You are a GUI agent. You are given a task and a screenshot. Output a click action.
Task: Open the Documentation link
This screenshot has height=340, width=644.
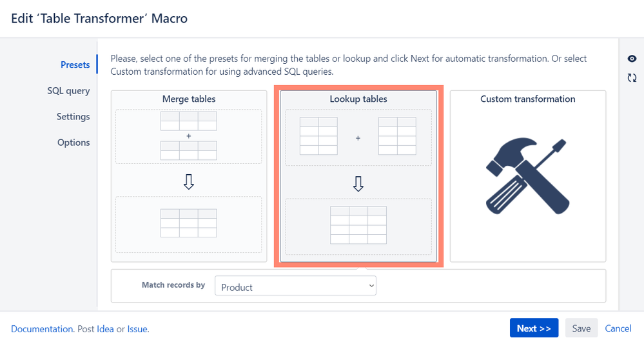[42, 329]
